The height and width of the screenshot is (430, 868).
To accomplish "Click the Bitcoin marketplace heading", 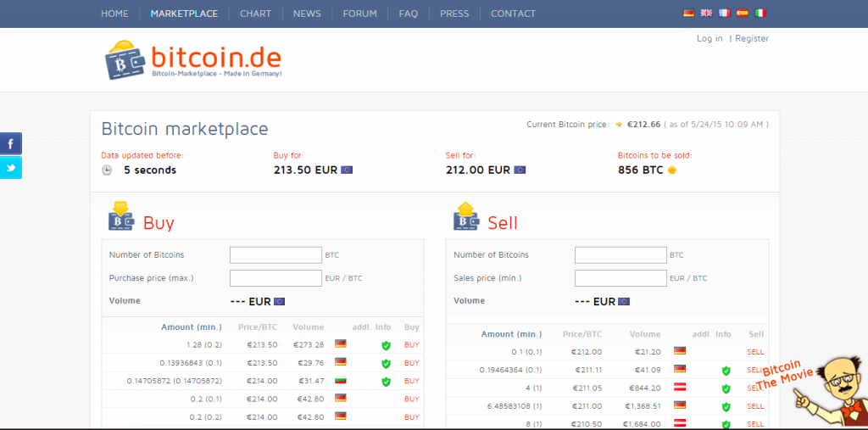I will click(185, 129).
